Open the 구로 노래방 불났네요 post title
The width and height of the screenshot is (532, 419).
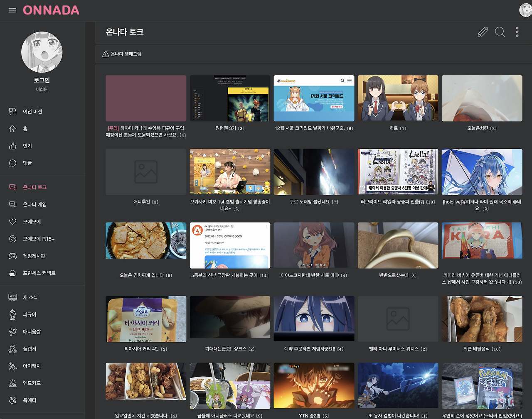(314, 202)
